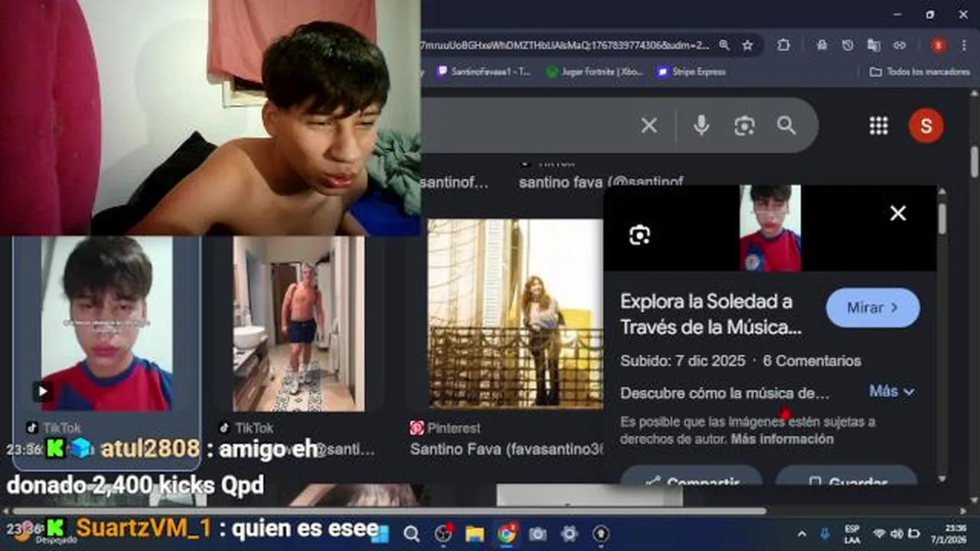This screenshot has height=551, width=980.
Task: Click the translate extension icon in toolbar
Action: (x=874, y=45)
